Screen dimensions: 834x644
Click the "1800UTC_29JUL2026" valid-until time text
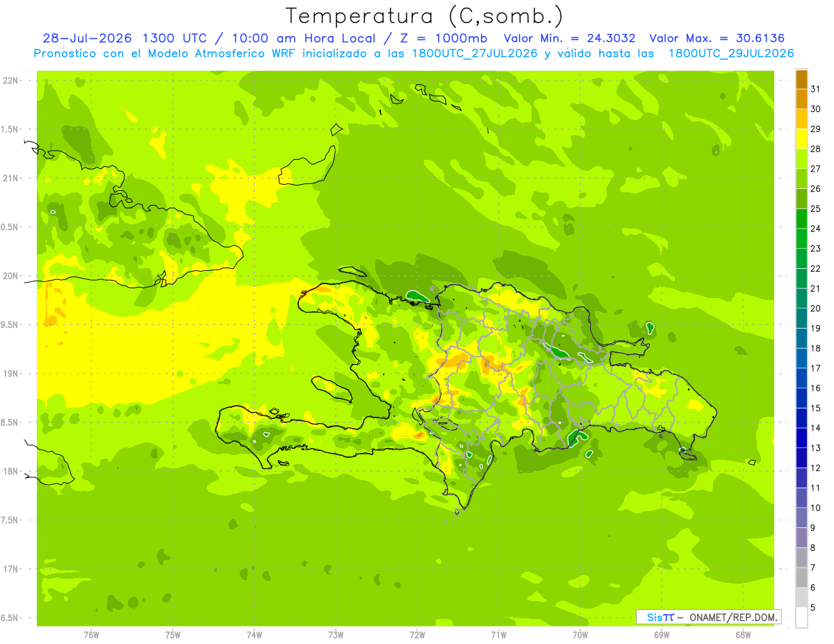coord(731,53)
